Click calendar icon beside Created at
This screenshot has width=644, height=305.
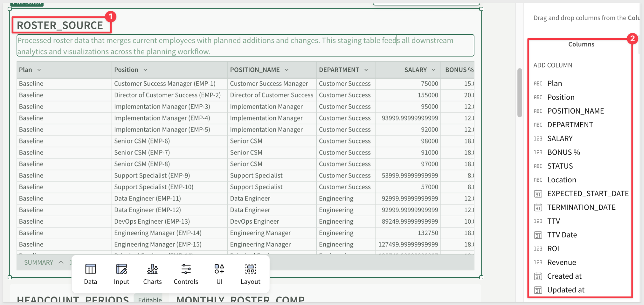click(x=538, y=276)
